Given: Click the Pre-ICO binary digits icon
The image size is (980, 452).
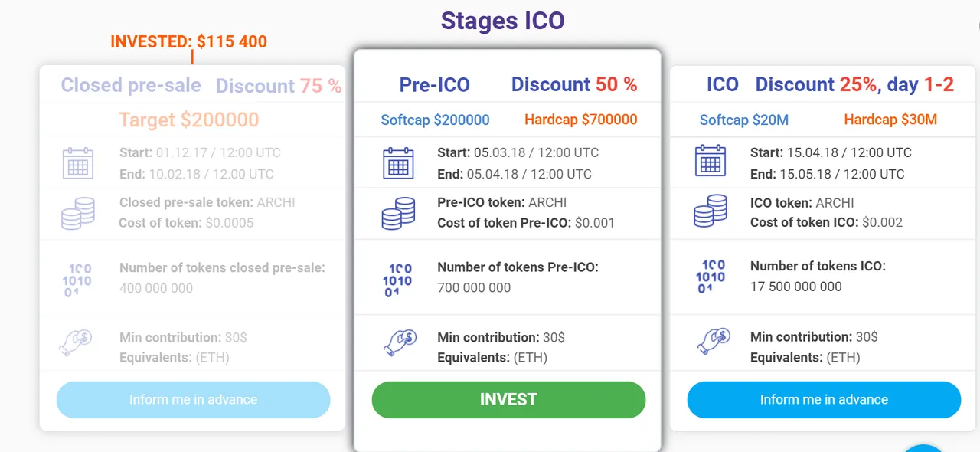Looking at the screenshot, I should pyautogui.click(x=397, y=280).
